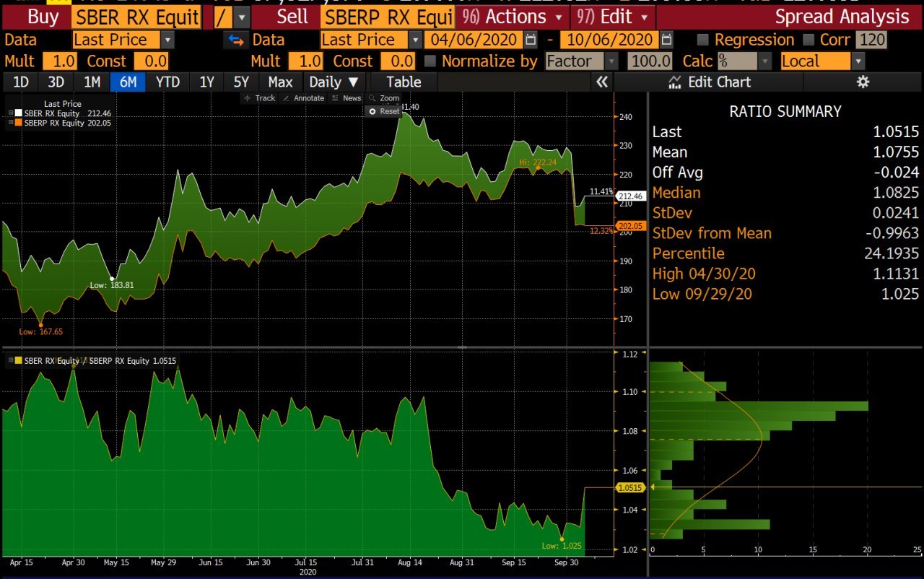Open the end date calendar picker

click(667, 40)
